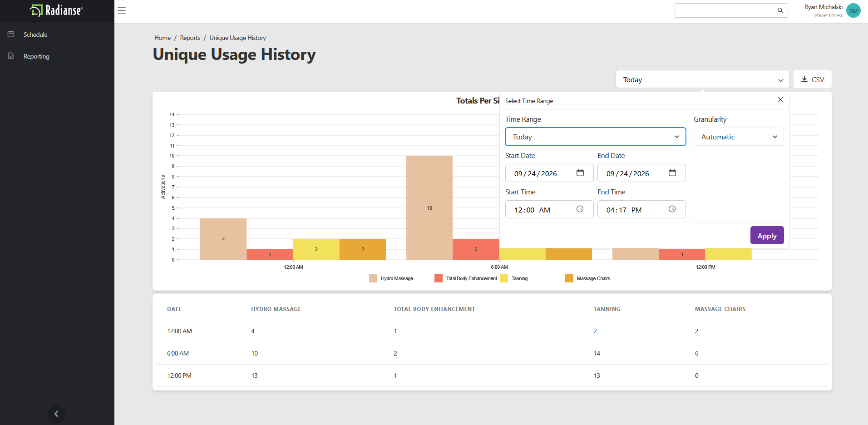Click the 6:00 AM row date cell

(178, 353)
